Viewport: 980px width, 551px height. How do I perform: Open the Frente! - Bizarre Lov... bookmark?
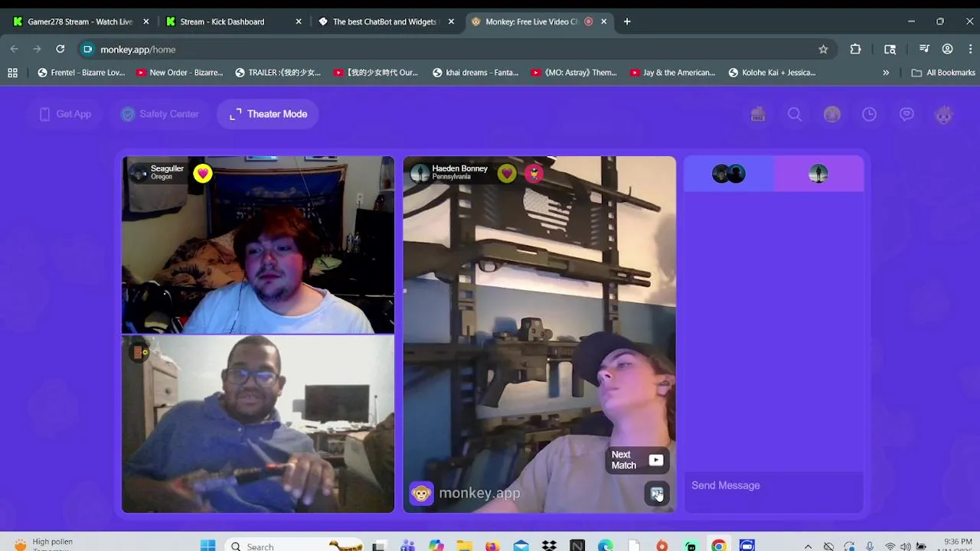(x=81, y=73)
